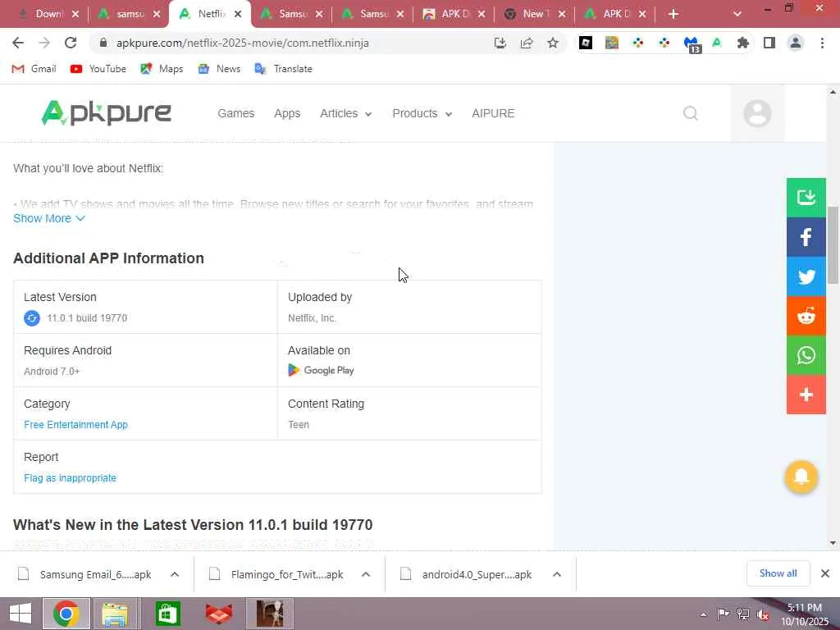Go back to the previous page
This screenshot has height=630, width=840.
click(x=18, y=43)
